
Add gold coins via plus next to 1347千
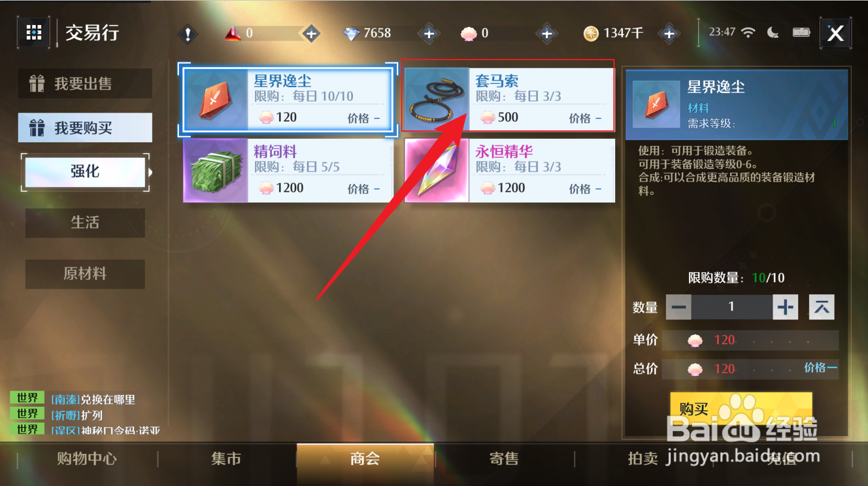tap(669, 34)
